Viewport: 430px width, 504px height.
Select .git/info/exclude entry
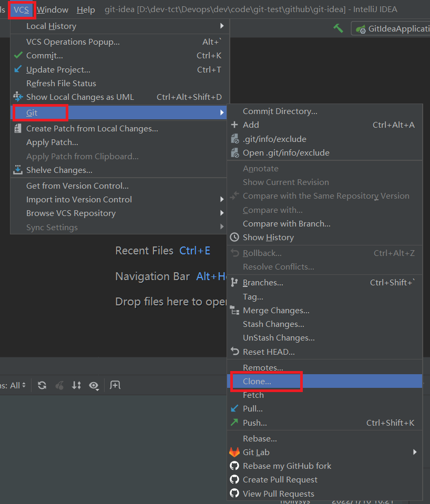325,139
